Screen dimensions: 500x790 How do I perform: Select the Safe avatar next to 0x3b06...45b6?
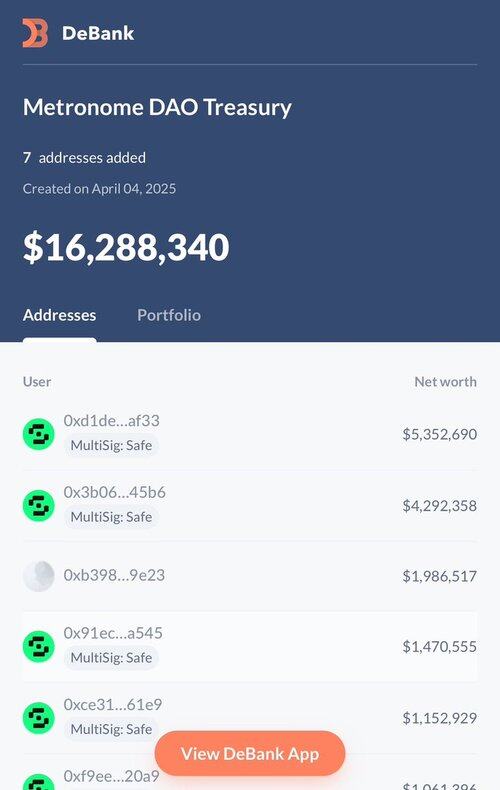pyautogui.click(x=38, y=505)
